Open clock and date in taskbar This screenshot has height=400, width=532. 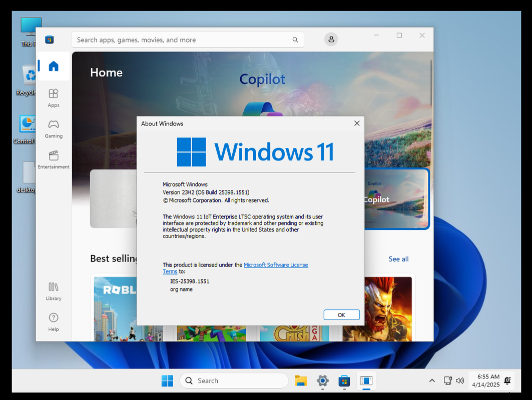(486, 380)
